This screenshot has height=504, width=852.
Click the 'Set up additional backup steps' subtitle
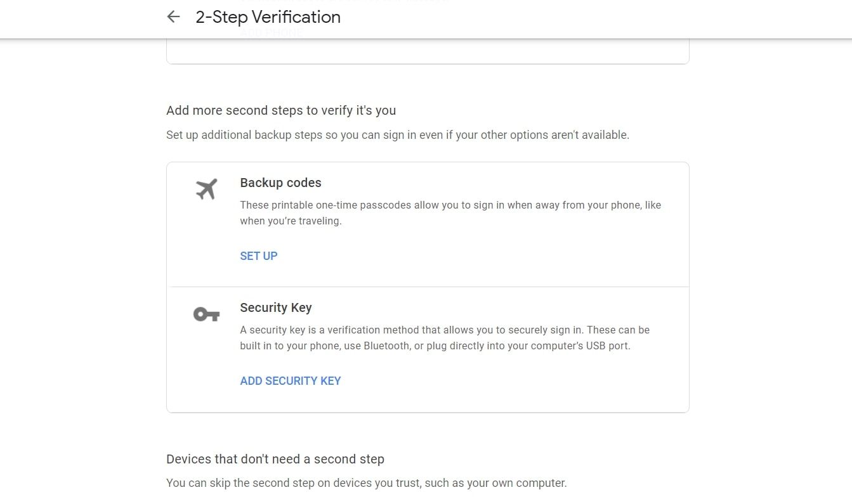[x=398, y=135]
